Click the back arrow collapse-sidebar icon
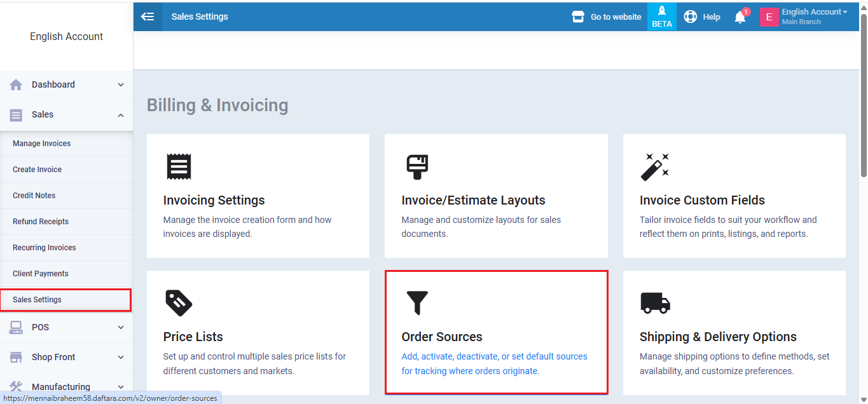This screenshot has height=404, width=868. coord(148,17)
